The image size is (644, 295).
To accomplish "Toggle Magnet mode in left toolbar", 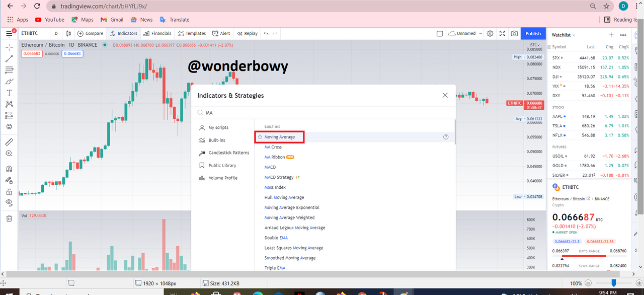I will tap(9, 169).
